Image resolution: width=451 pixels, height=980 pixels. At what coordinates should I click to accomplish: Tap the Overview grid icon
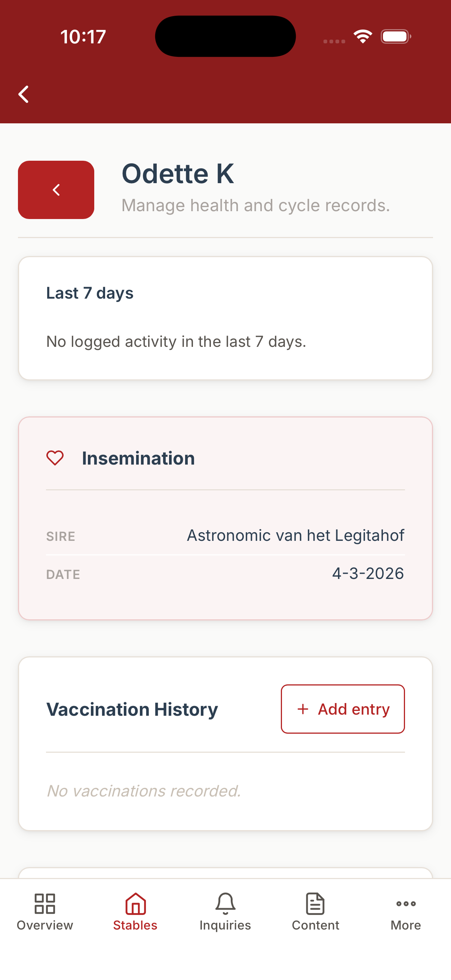pyautogui.click(x=45, y=903)
